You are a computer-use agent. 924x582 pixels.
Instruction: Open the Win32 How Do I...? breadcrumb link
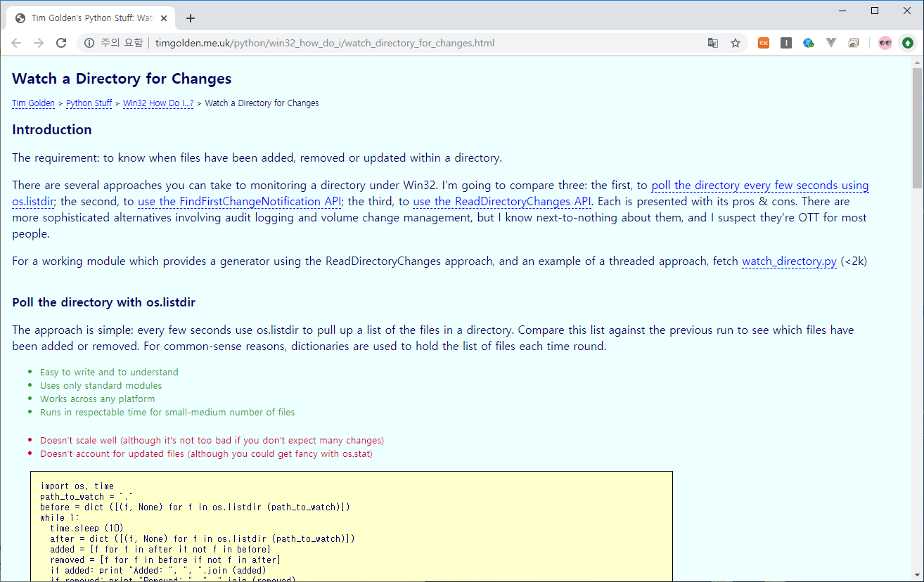coord(158,103)
